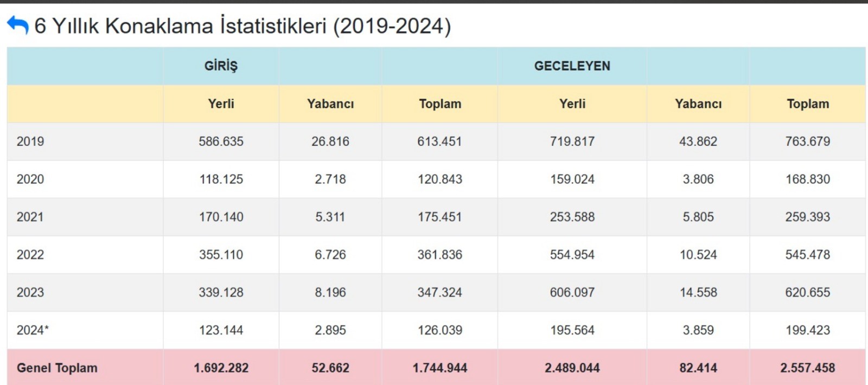Click the Yerli header under GECELEYEN
The width and height of the screenshot is (868, 385).
tap(573, 104)
